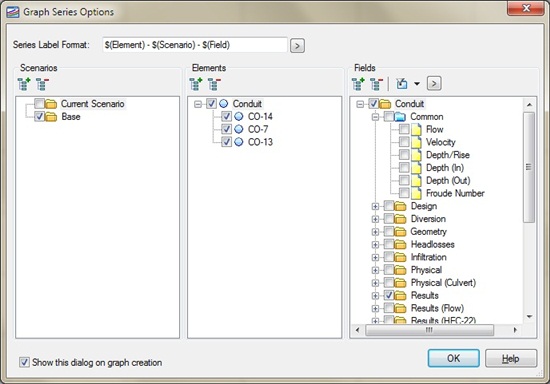Screen dimensions: 550x384
Task: Enable the Flow field checkbox
Action: (404, 129)
